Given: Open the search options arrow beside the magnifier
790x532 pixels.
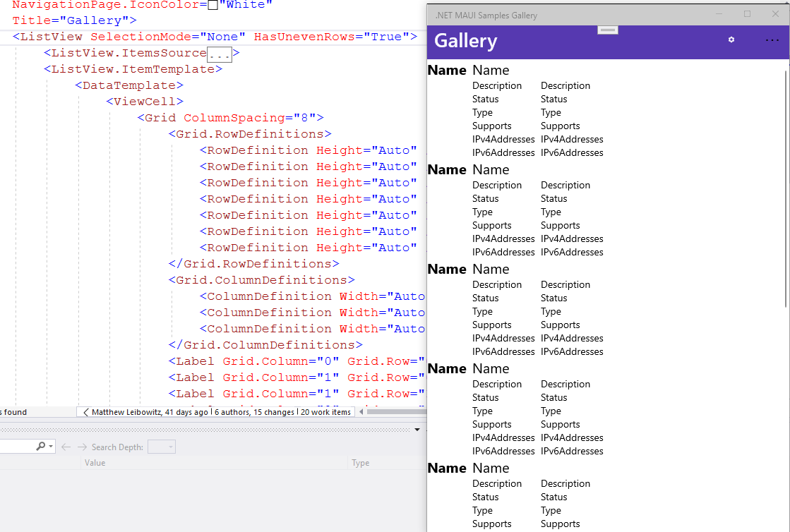Looking at the screenshot, I should tap(49, 446).
